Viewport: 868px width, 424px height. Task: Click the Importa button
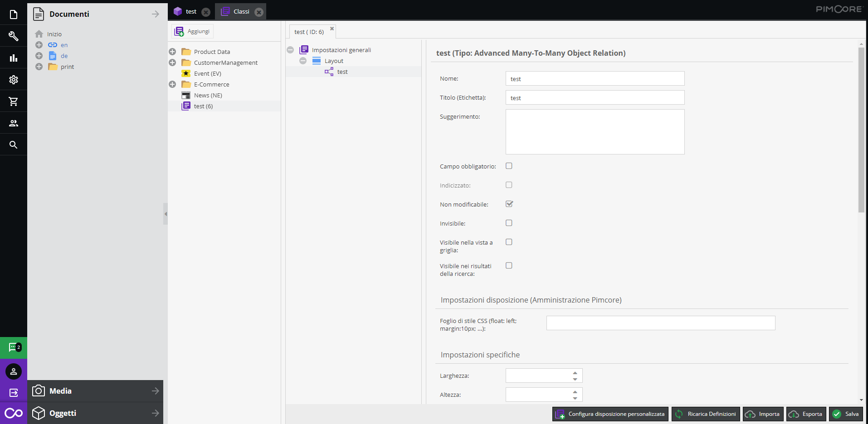(x=763, y=414)
